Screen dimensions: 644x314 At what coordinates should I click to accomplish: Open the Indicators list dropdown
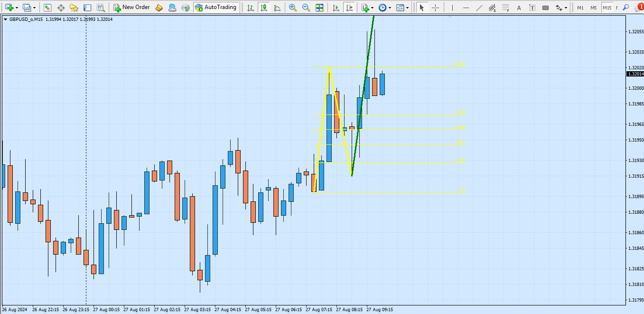coord(373,8)
